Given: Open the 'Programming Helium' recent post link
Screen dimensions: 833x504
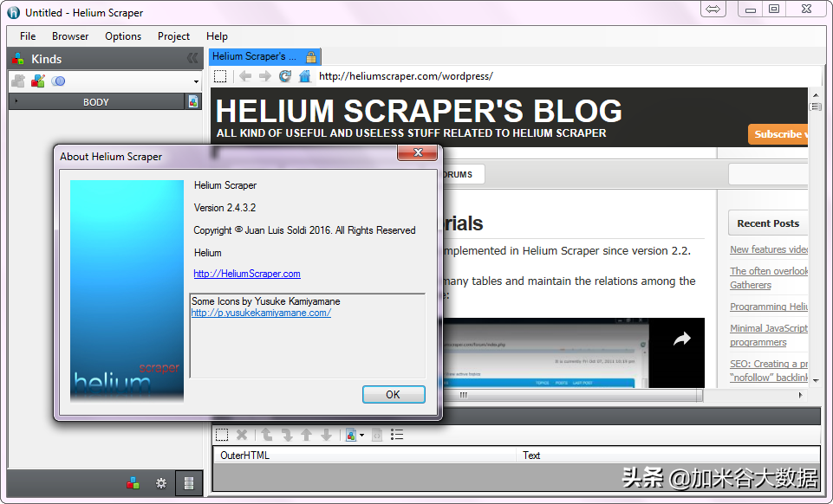Looking at the screenshot, I should coord(769,307).
